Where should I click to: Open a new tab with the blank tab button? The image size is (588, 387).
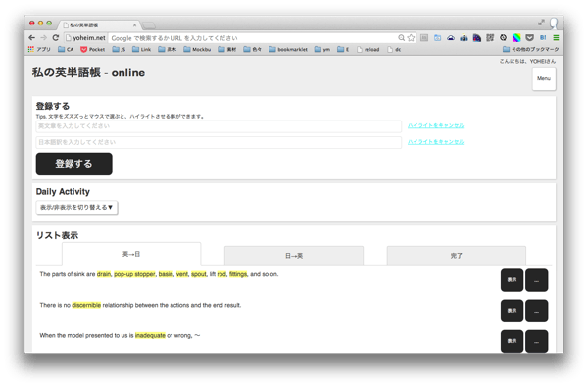(x=149, y=25)
